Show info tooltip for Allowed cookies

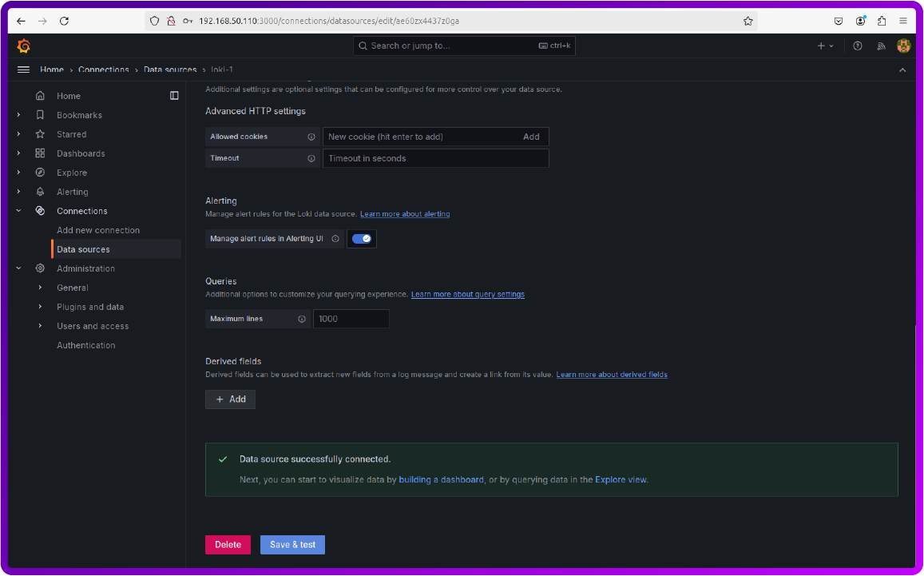(311, 137)
